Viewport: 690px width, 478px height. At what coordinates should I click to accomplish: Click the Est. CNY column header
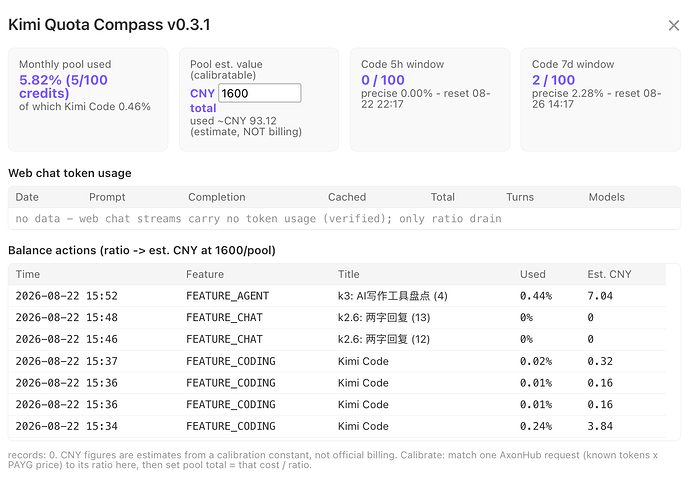click(x=609, y=274)
